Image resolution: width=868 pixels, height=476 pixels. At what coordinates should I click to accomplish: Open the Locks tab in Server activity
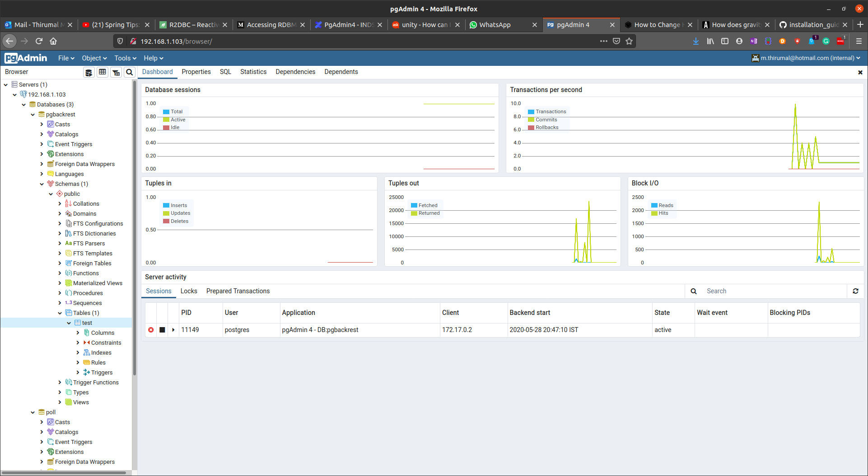pyautogui.click(x=189, y=291)
